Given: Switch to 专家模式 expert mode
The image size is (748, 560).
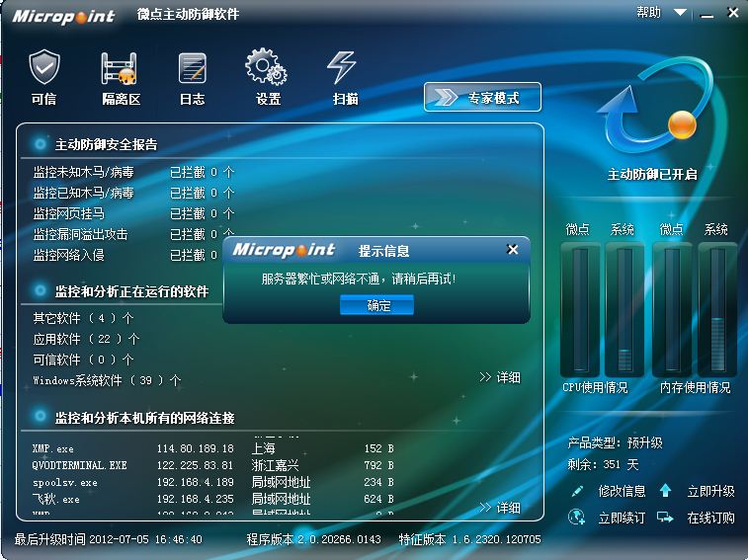Looking at the screenshot, I should [x=482, y=98].
